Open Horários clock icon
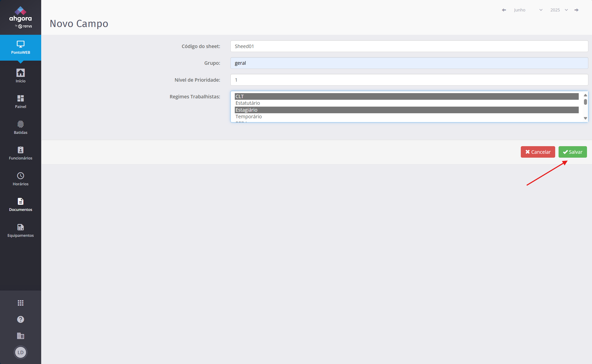Screen dimensions: 592x364 pos(20,176)
